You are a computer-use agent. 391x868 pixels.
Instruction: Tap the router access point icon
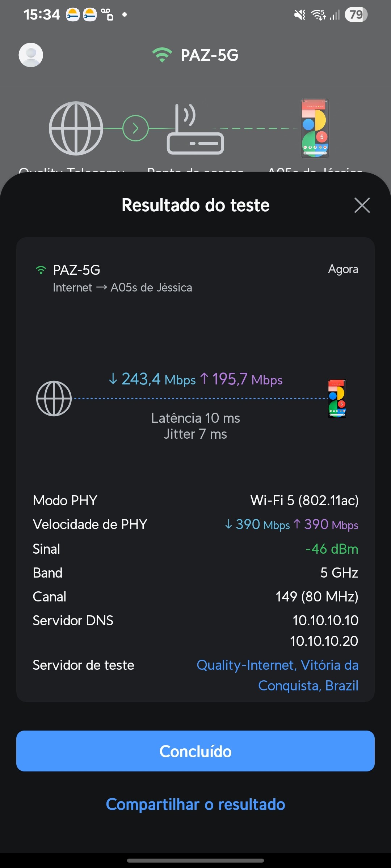click(195, 129)
